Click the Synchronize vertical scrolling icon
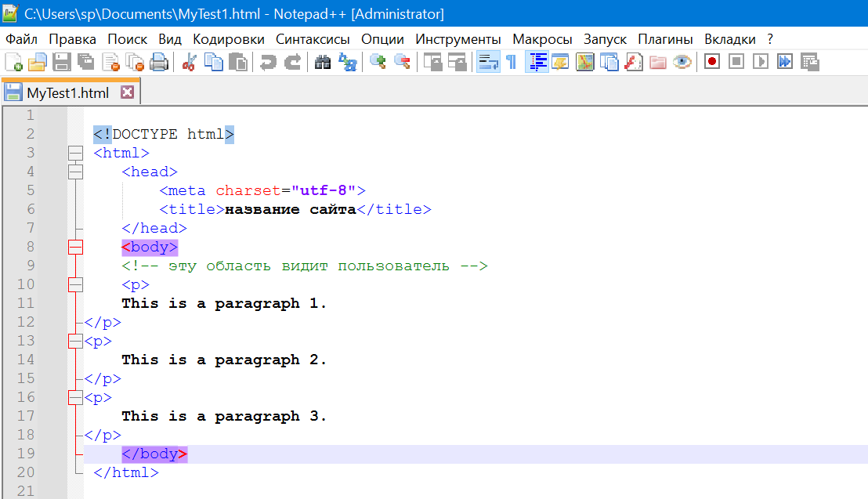The image size is (868, 499). coord(433,62)
